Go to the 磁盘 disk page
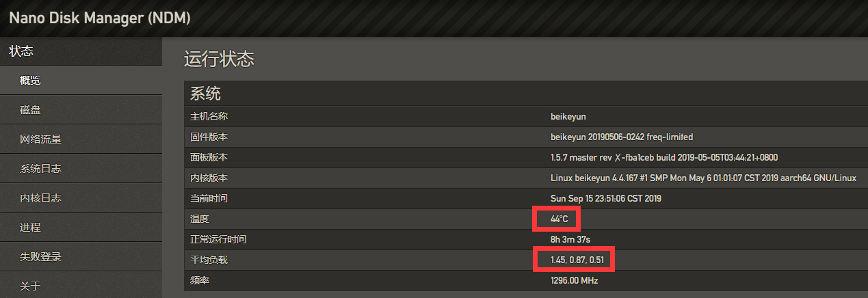This screenshot has width=868, height=298. [x=30, y=109]
